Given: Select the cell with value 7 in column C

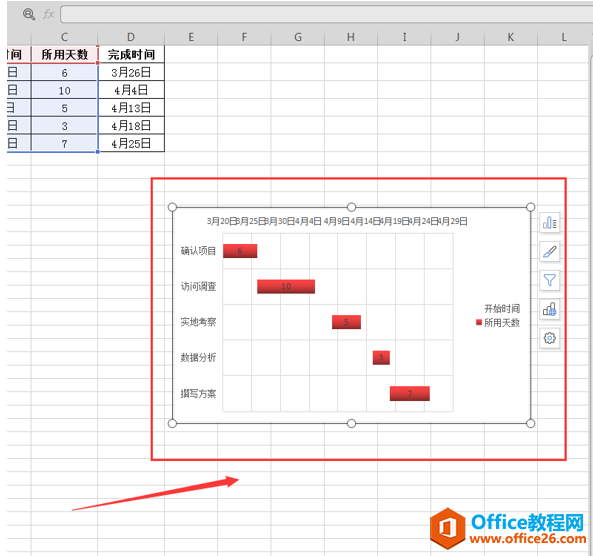Looking at the screenshot, I should click(64, 143).
